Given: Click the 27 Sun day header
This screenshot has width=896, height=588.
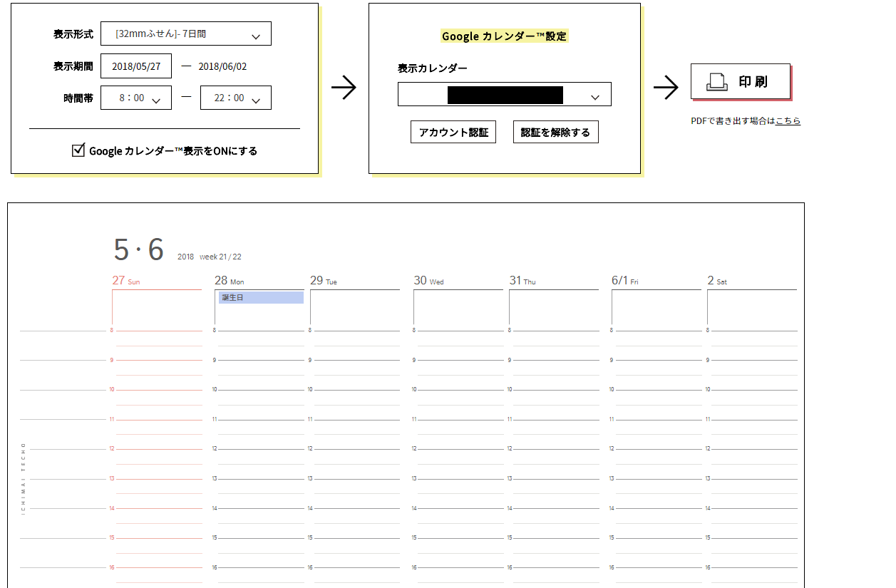Looking at the screenshot, I should pos(126,281).
